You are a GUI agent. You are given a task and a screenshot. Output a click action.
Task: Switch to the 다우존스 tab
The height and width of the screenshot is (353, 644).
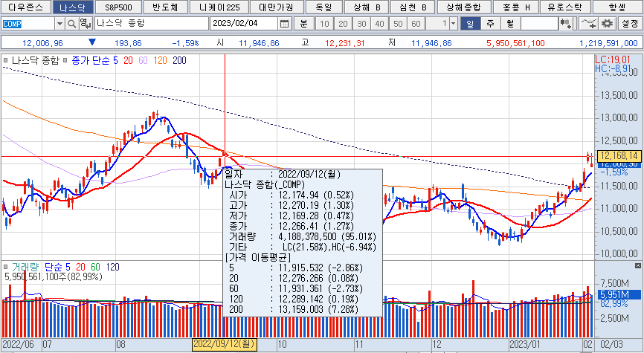(x=27, y=7)
